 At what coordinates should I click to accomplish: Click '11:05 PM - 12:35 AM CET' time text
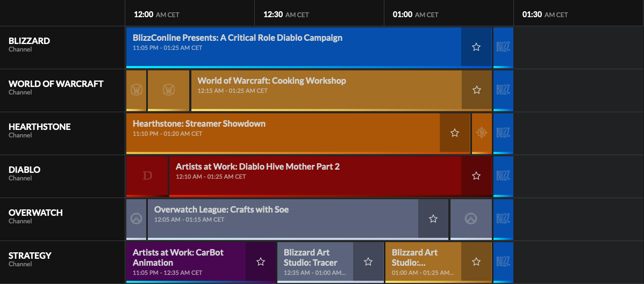click(x=168, y=273)
